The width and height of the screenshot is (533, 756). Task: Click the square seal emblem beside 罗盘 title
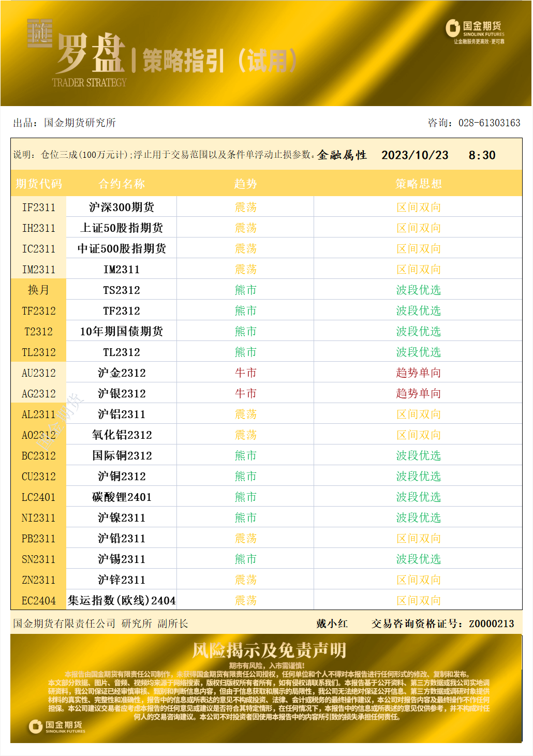[40, 34]
